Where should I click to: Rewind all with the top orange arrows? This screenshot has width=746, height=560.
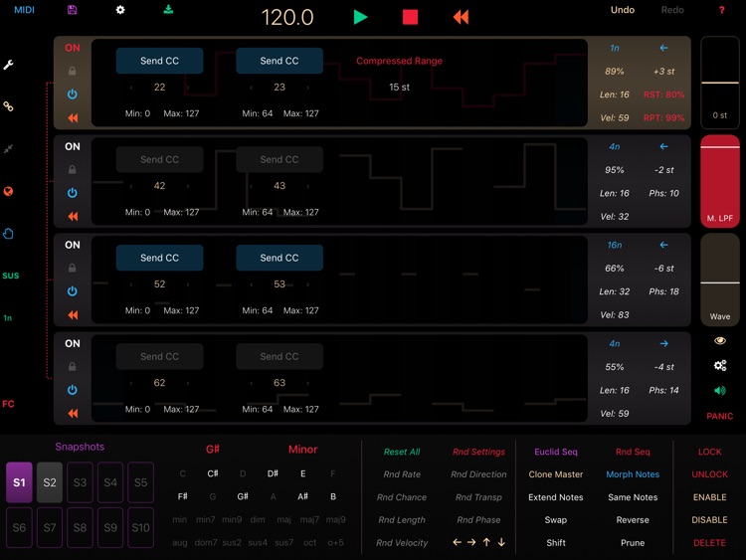coord(461,17)
